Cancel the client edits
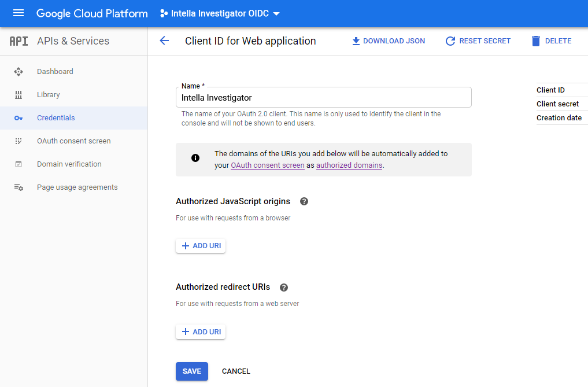This screenshot has height=387, width=588. point(235,371)
